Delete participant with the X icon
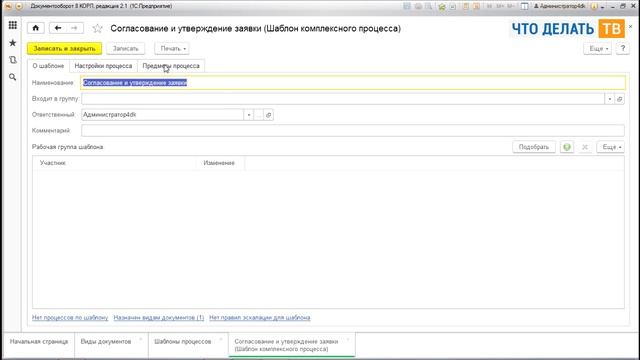640x360 pixels. tap(585, 147)
